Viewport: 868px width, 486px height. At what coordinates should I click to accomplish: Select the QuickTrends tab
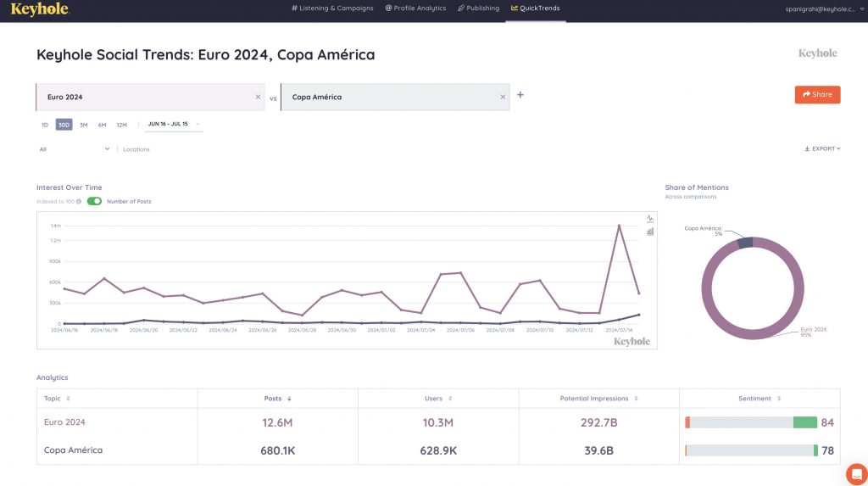[536, 8]
